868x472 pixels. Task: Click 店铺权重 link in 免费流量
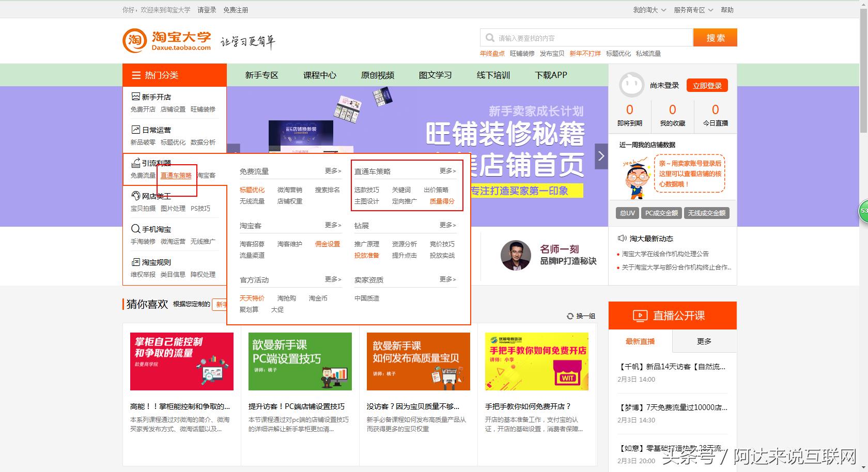[x=290, y=201]
